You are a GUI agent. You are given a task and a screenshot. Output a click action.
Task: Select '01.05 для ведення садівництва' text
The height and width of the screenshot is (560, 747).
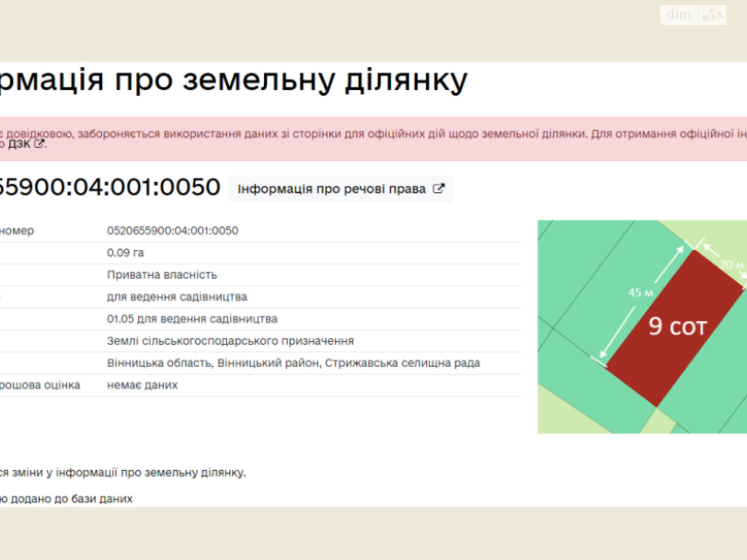[x=192, y=319]
